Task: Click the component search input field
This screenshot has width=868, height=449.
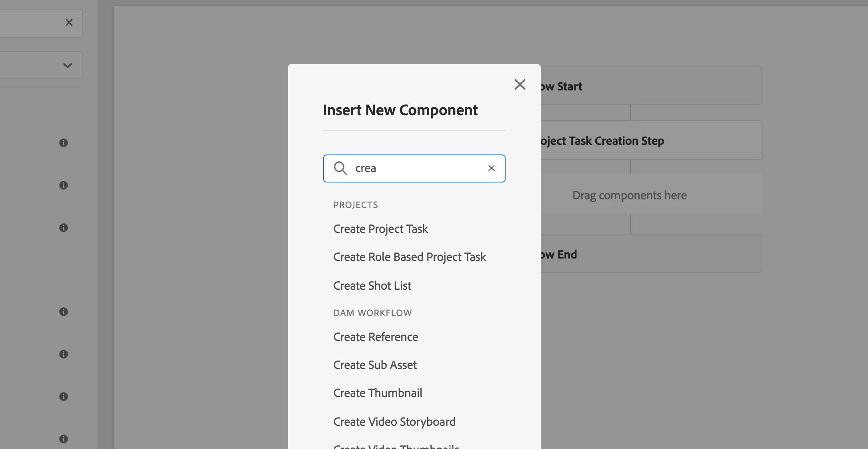Action: [x=416, y=168]
